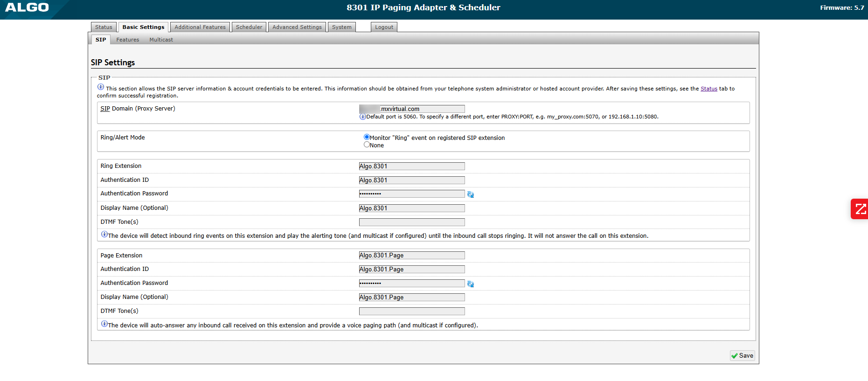Click the Ring Extension input field

pos(412,166)
